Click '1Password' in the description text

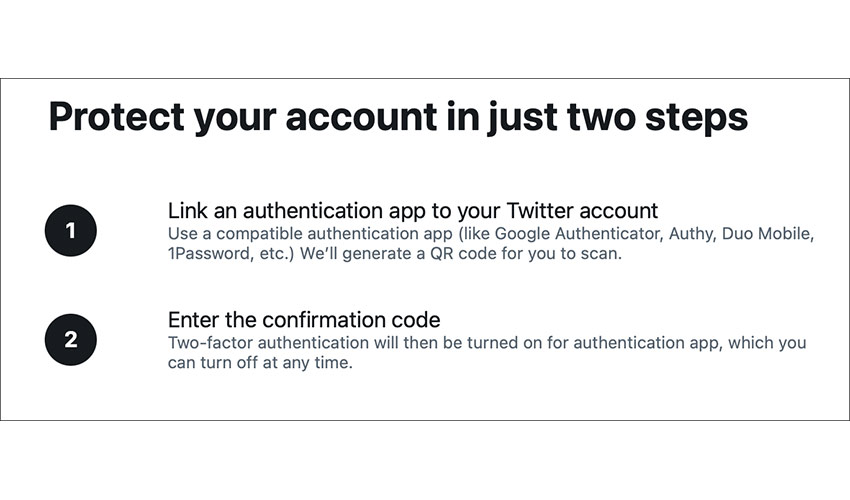tap(209, 253)
